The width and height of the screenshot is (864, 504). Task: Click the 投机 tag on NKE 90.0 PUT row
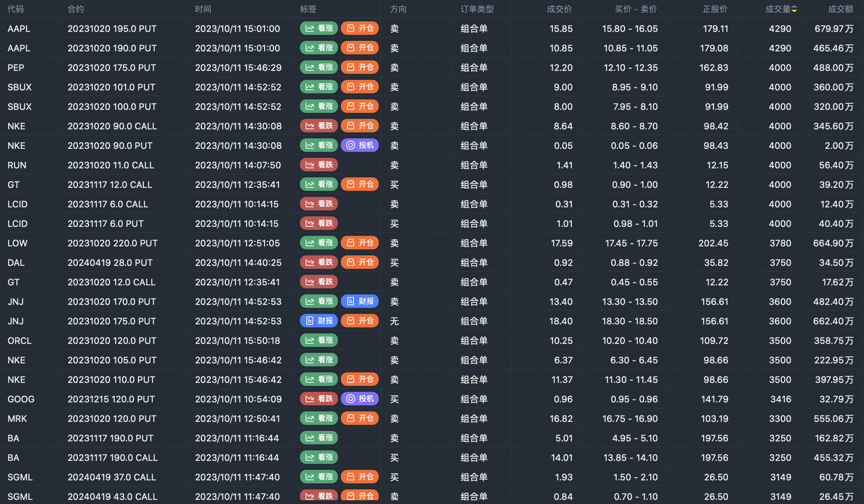pos(360,145)
